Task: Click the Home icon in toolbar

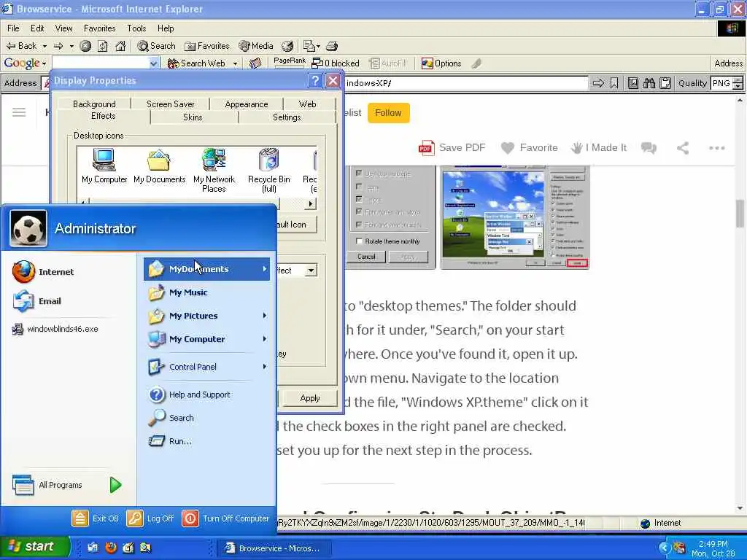Action: (120, 46)
